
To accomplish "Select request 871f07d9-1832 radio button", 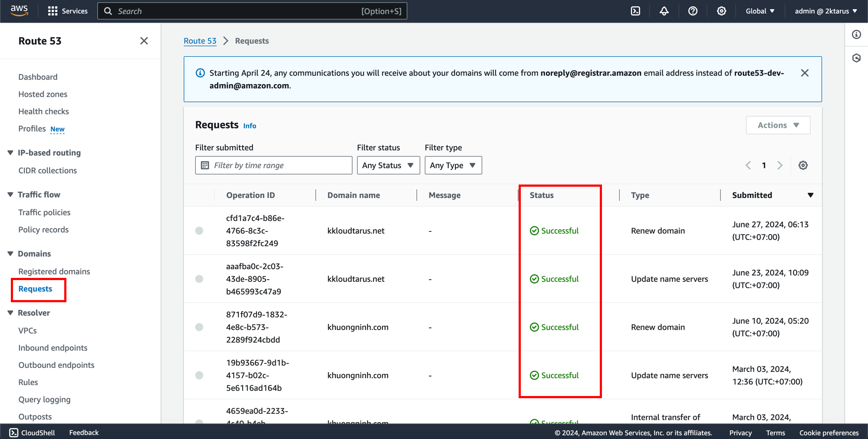I will pos(199,327).
